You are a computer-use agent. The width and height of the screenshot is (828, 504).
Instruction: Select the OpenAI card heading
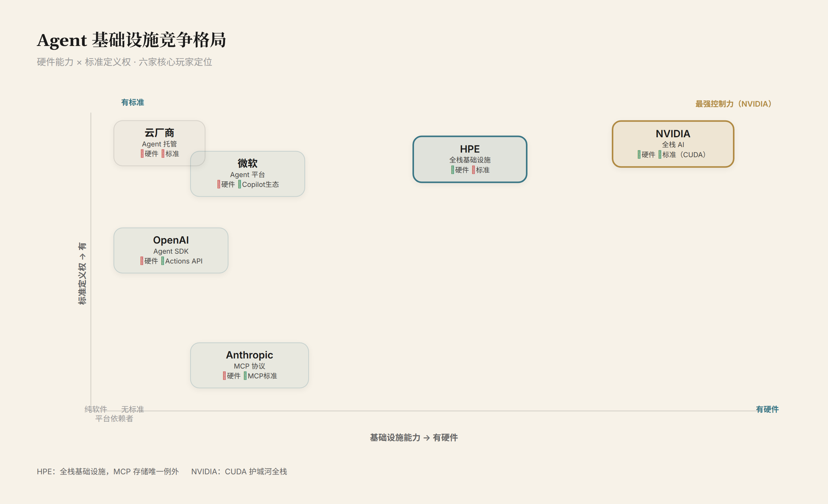pyautogui.click(x=171, y=240)
